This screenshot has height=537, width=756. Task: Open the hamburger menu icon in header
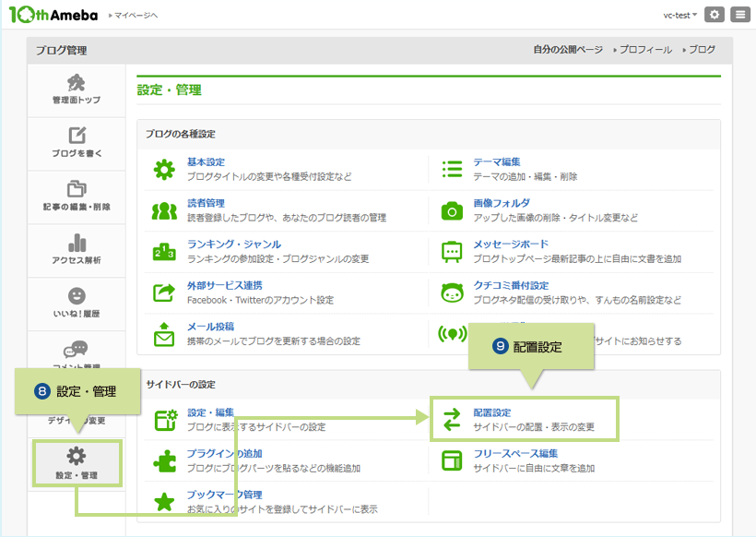click(x=740, y=15)
